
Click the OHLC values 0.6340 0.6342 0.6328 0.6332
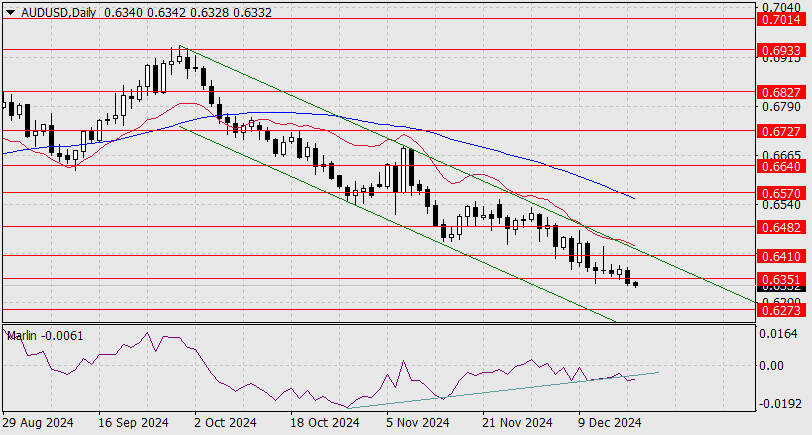point(187,12)
